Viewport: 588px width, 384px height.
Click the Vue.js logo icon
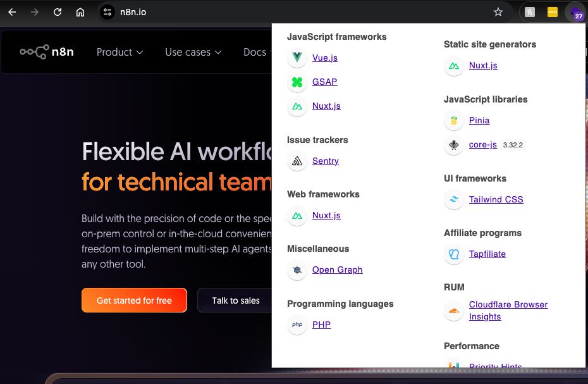(x=297, y=58)
